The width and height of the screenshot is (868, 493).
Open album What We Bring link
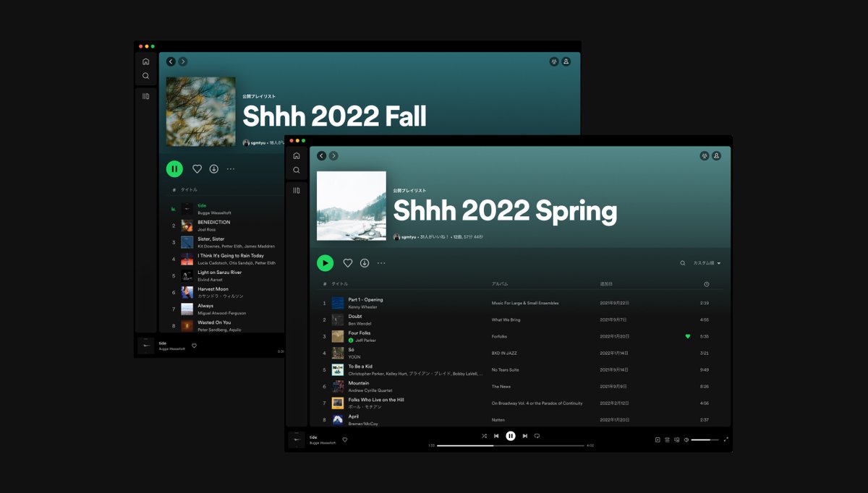(x=506, y=320)
